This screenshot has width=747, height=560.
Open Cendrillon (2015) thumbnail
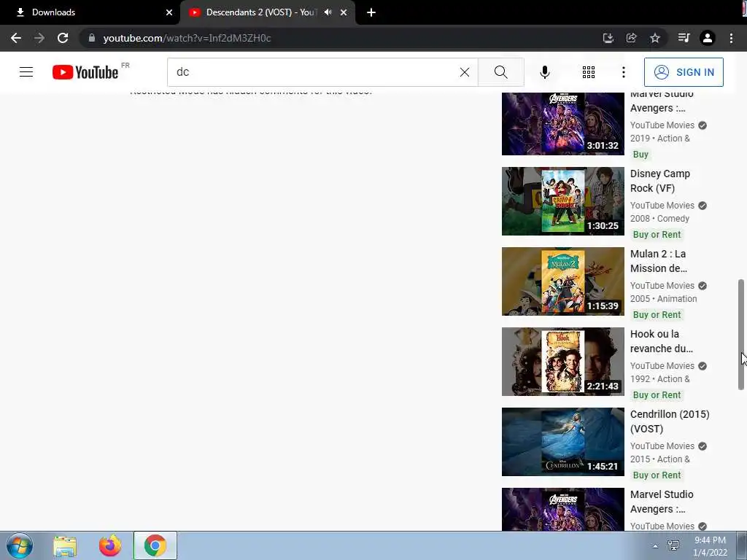click(562, 441)
